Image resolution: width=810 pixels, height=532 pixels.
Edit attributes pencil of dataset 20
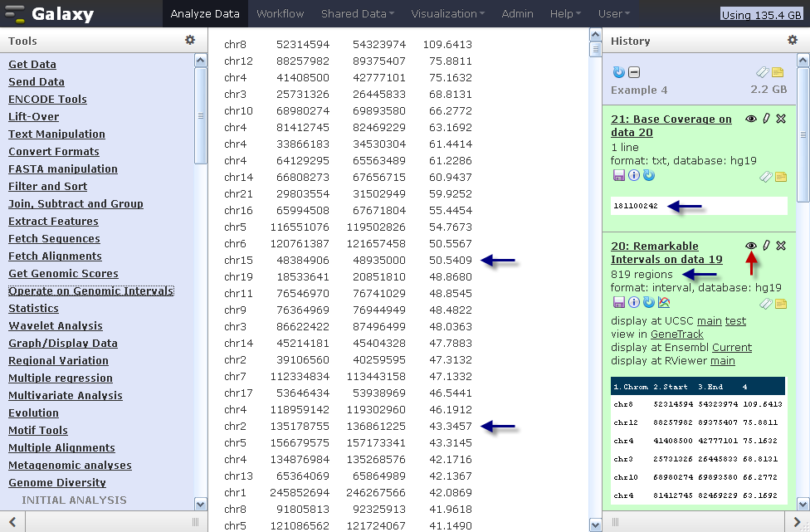(x=766, y=246)
